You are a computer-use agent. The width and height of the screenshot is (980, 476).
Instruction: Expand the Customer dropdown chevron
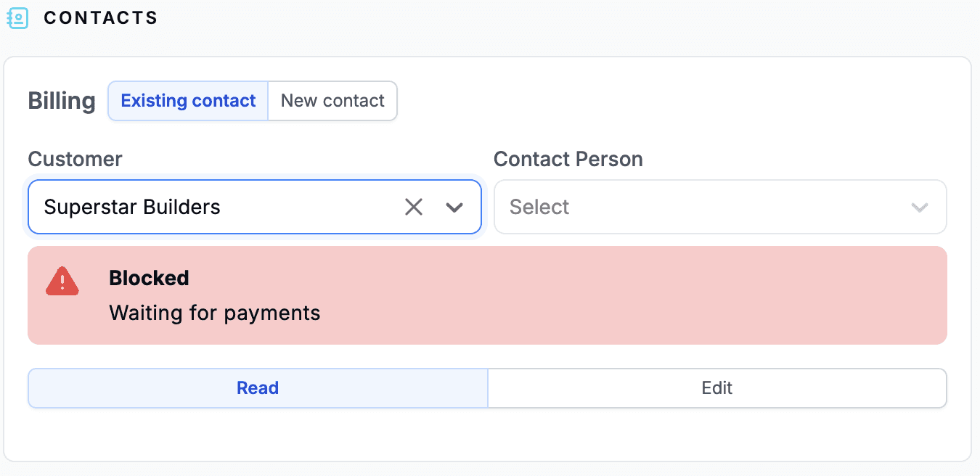tap(454, 208)
